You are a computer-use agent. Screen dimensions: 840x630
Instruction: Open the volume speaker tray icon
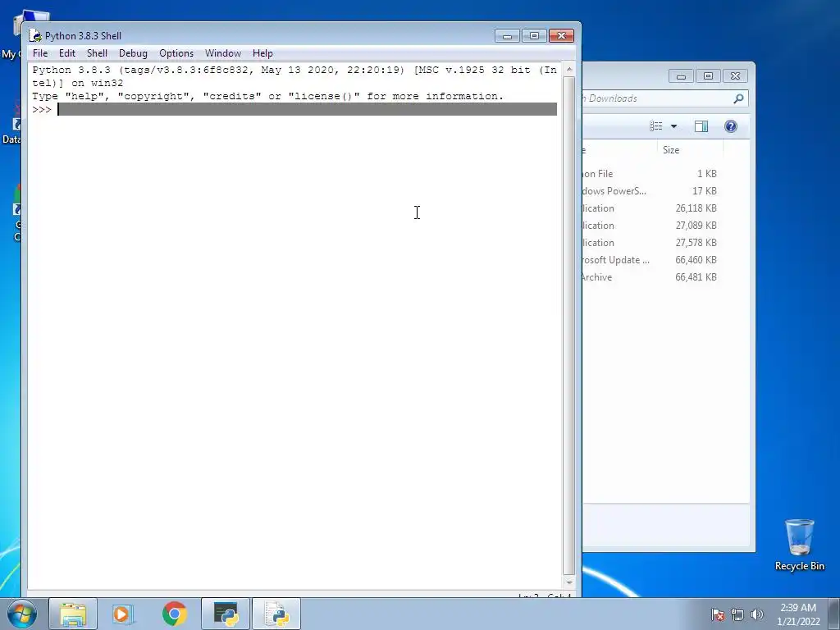point(757,614)
